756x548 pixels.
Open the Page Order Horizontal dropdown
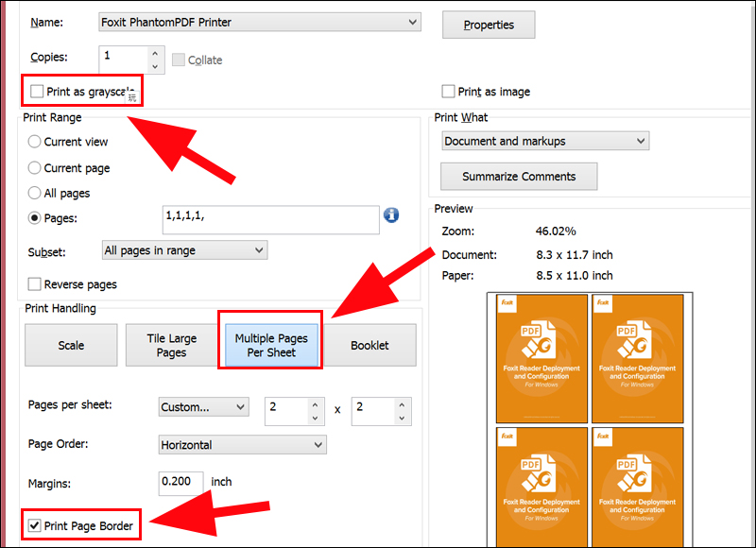pyautogui.click(x=243, y=445)
